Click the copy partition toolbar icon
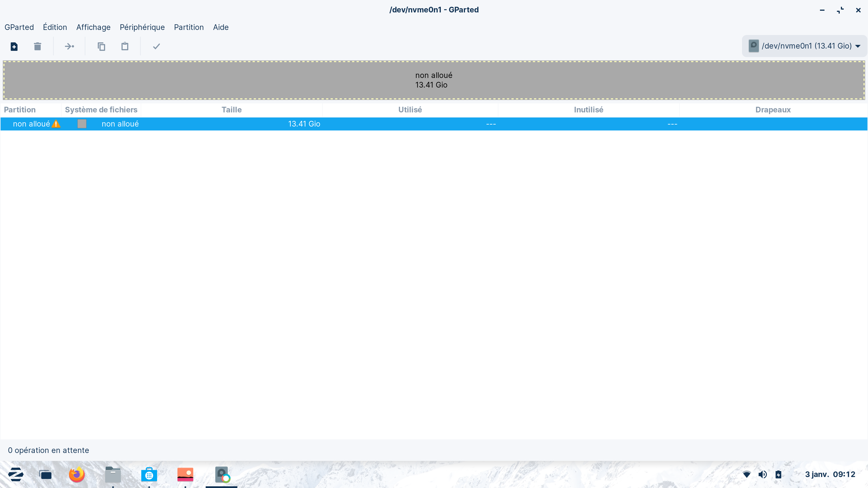Screen dimensions: 868x488 101,47
